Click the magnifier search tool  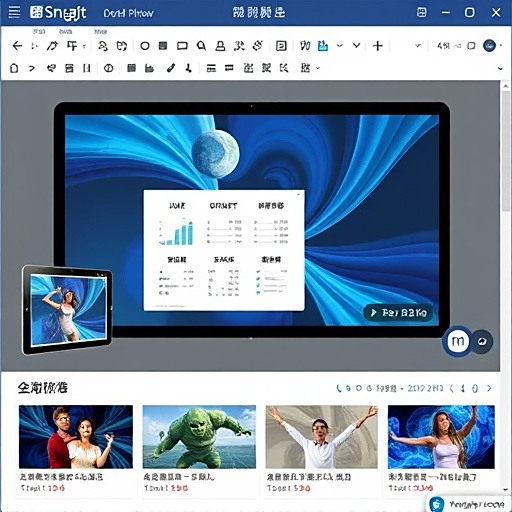[201, 46]
